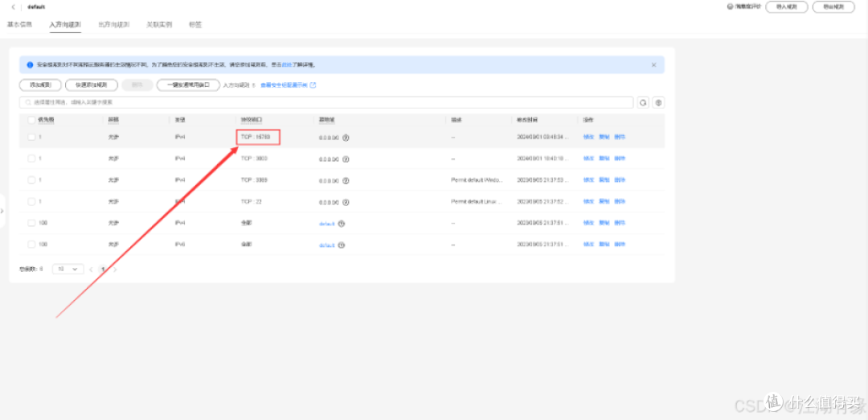The image size is (868, 420).
Task: Select all rules with header checkbox
Action: pyautogui.click(x=31, y=120)
